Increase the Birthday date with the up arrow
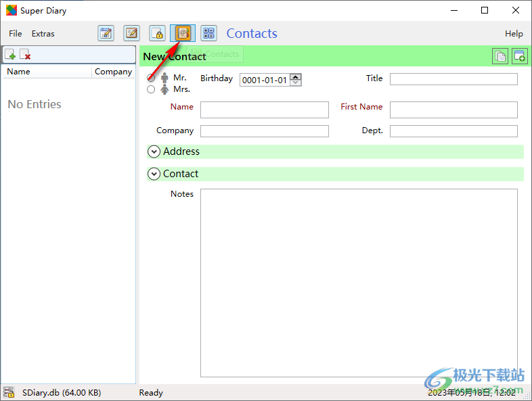This screenshot has width=532, height=401. (296, 76)
